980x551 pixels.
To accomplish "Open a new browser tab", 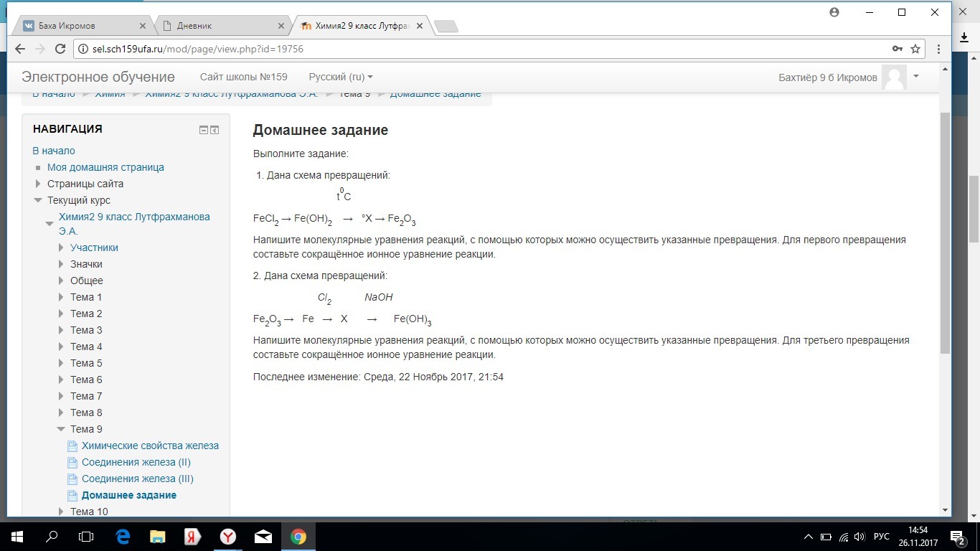I will click(446, 27).
